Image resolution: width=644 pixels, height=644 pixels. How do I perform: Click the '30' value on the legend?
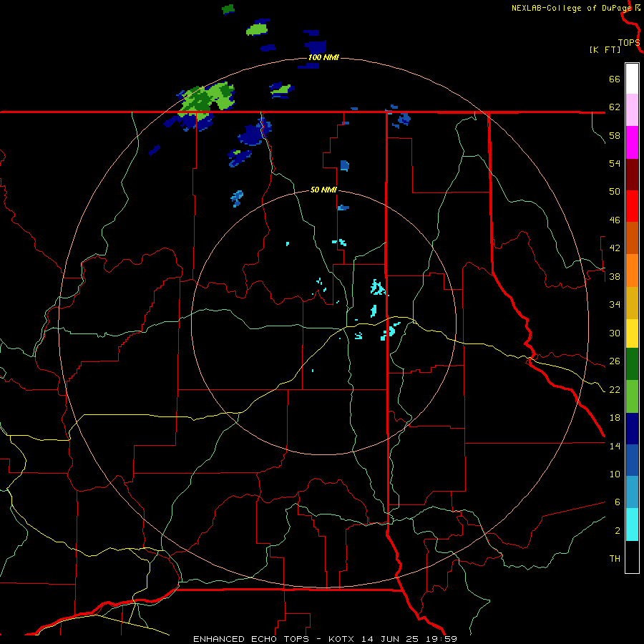pyautogui.click(x=615, y=333)
